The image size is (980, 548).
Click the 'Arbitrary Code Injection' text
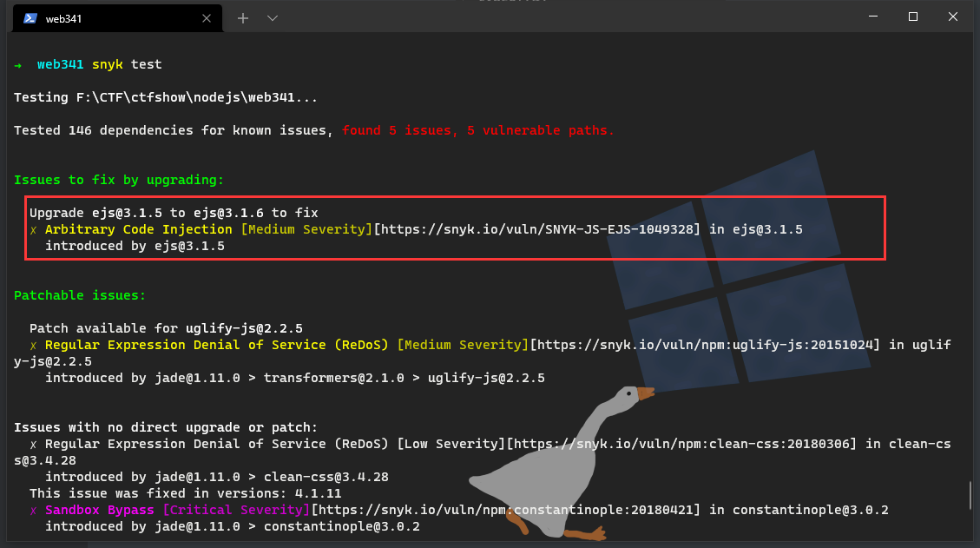pyautogui.click(x=139, y=229)
